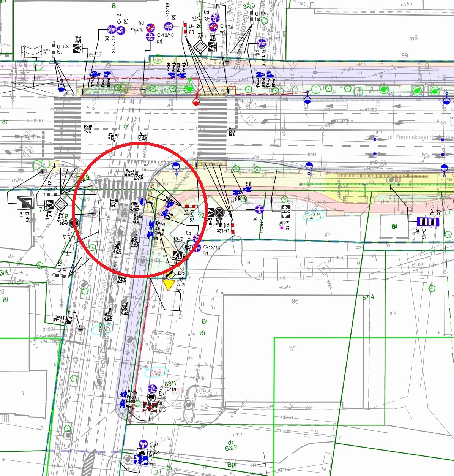Click the 'T-22' sign label text
The width and height of the screenshot is (454, 476).
154,452
